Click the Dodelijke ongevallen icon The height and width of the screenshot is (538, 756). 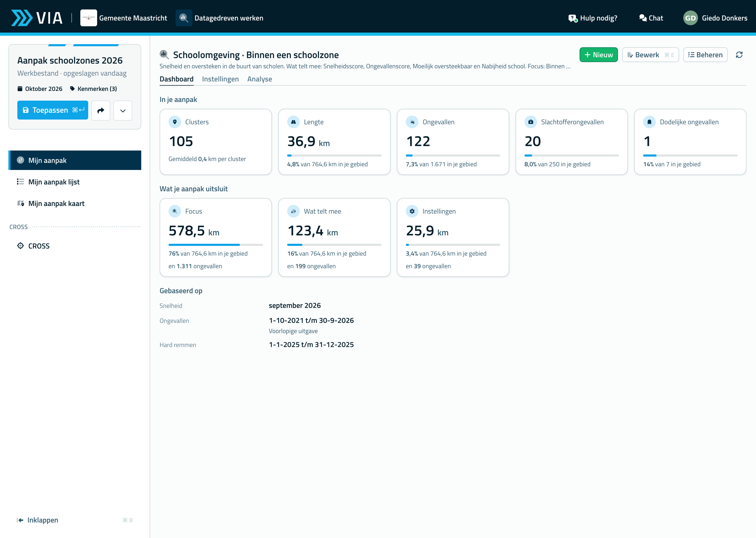(x=649, y=122)
